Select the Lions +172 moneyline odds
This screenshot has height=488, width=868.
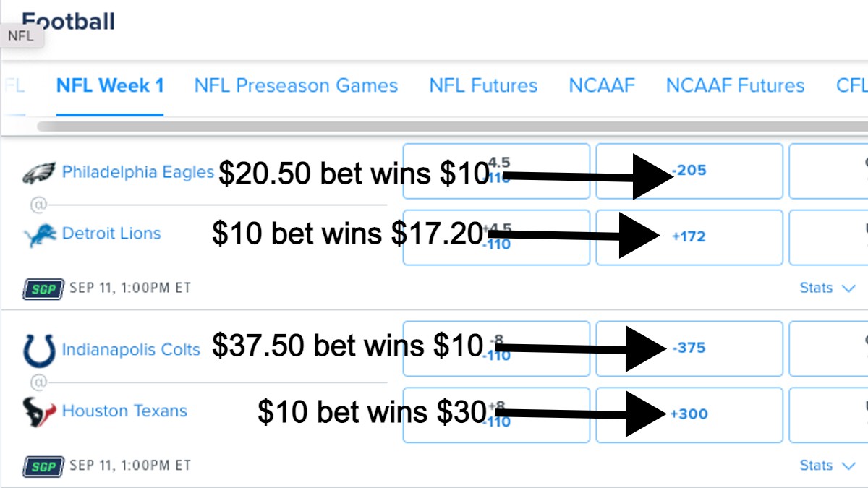(689, 237)
